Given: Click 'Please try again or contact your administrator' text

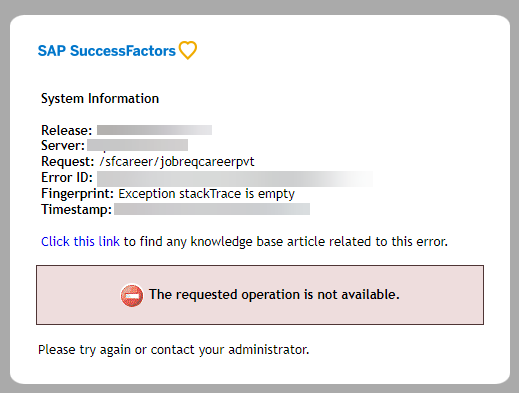Looking at the screenshot, I should click(x=174, y=350).
